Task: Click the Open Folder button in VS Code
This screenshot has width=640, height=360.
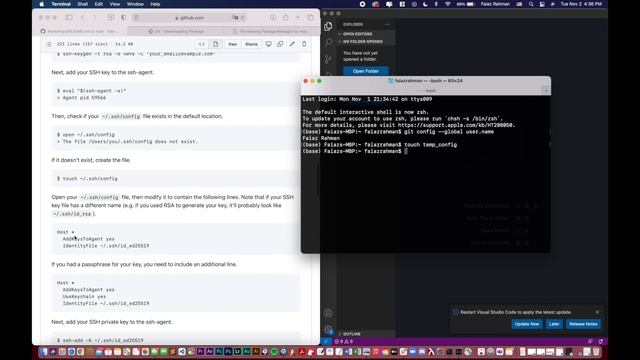Action: coord(365,71)
